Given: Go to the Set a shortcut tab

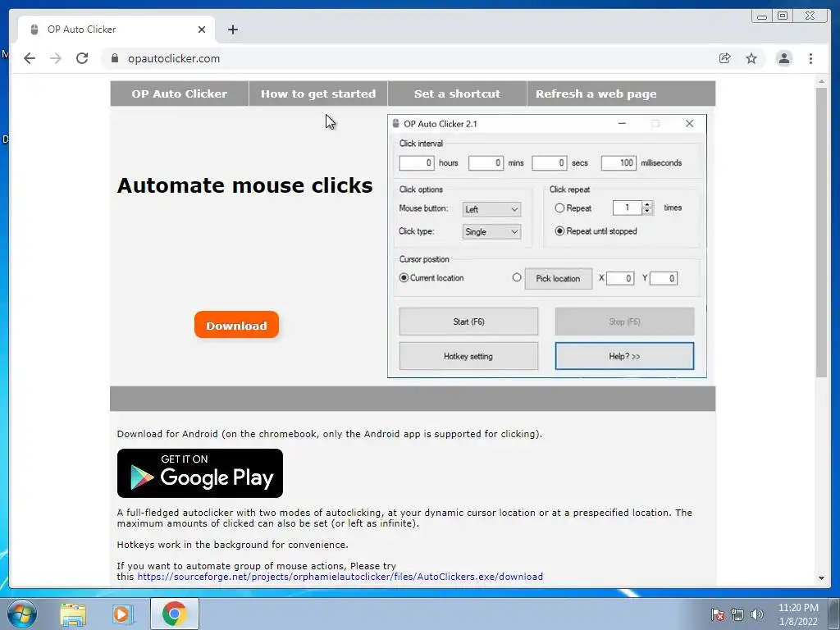Looking at the screenshot, I should pos(457,94).
